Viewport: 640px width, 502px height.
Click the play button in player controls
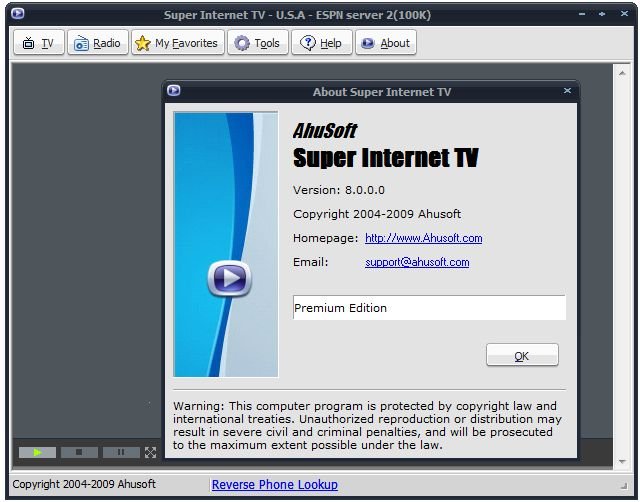coord(38,452)
